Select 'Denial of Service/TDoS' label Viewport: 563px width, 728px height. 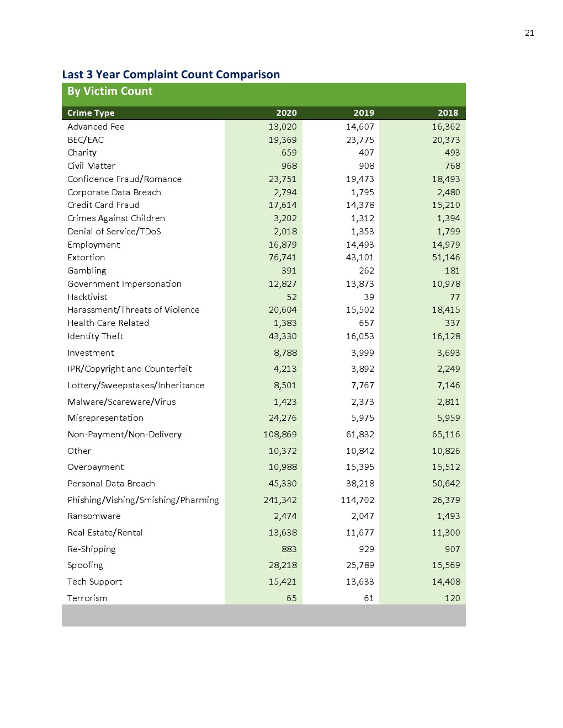(x=114, y=232)
